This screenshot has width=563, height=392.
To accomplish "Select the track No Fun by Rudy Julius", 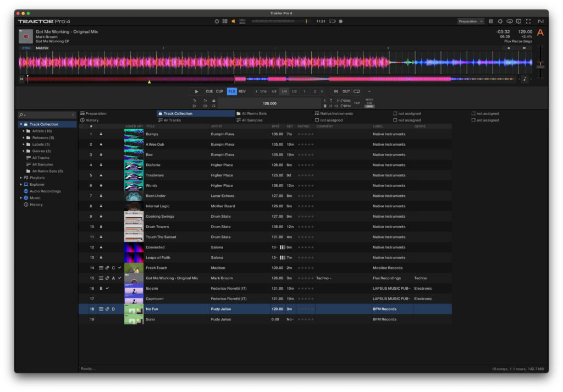I will point(165,308).
